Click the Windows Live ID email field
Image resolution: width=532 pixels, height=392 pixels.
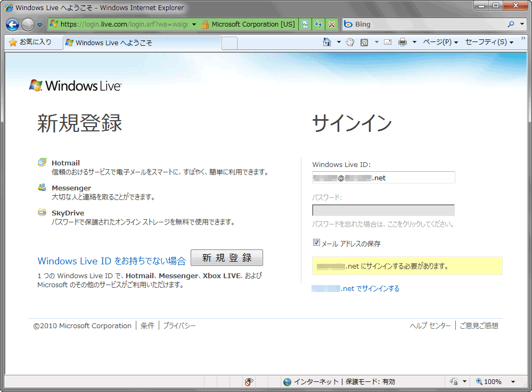coord(383,178)
